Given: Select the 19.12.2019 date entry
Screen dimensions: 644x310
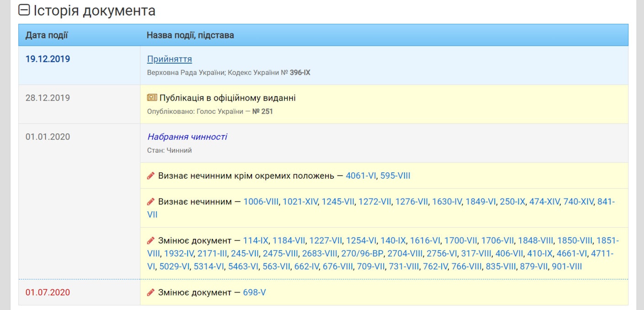Looking at the screenshot, I should 48,59.
